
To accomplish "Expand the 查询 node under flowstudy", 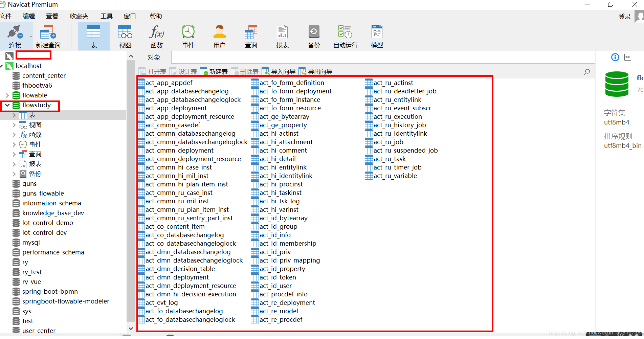I will pos(14,154).
